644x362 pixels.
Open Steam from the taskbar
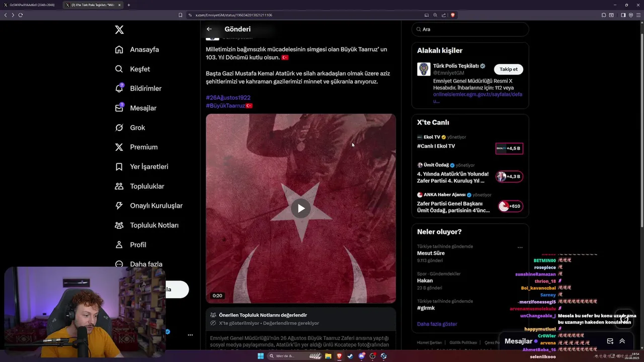click(x=350, y=356)
